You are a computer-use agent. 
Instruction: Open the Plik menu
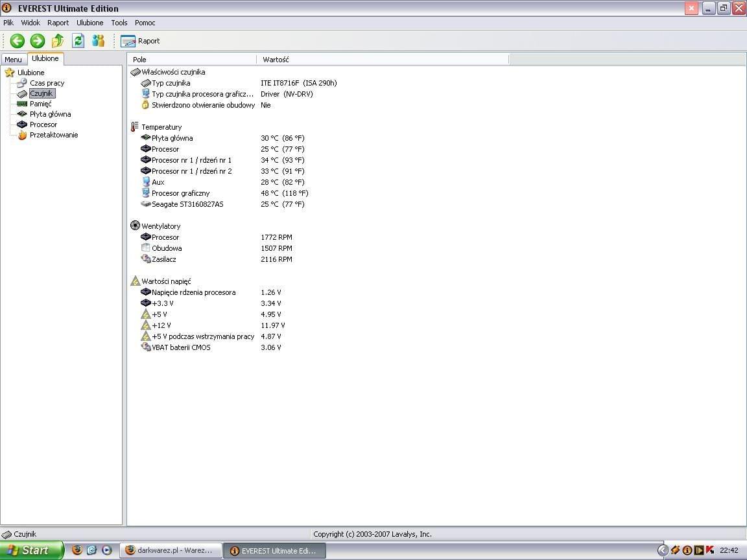click(8, 23)
